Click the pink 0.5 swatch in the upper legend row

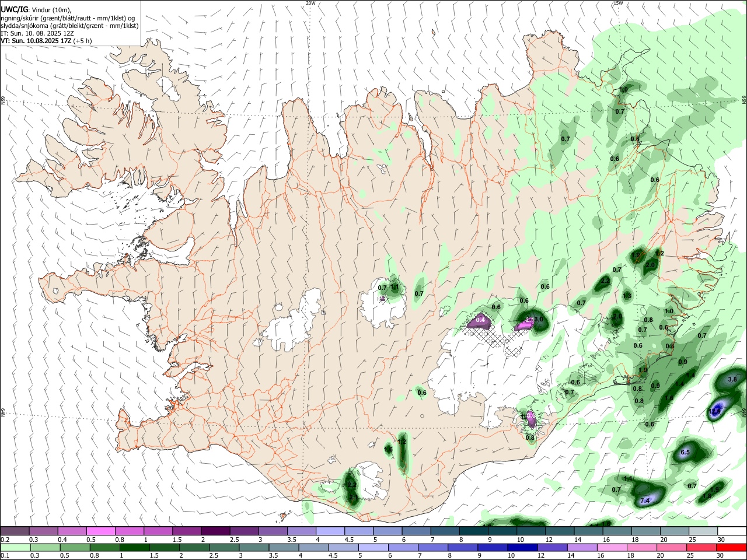pos(101,531)
